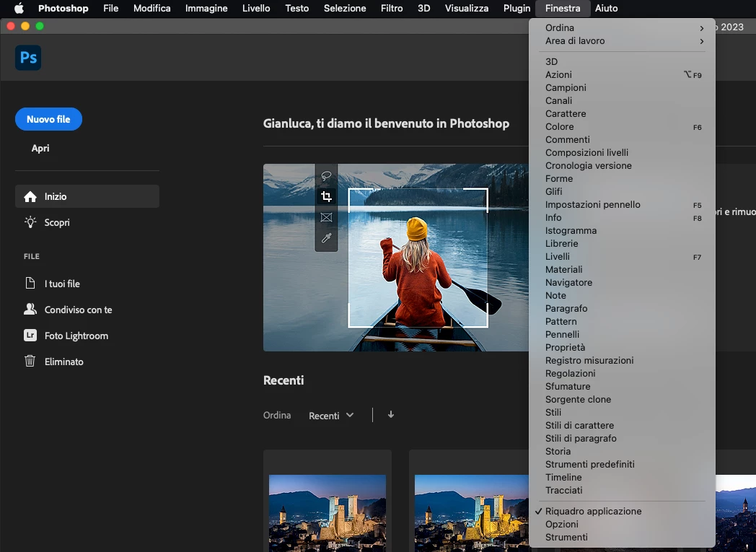Open the Immagine menu

point(206,8)
